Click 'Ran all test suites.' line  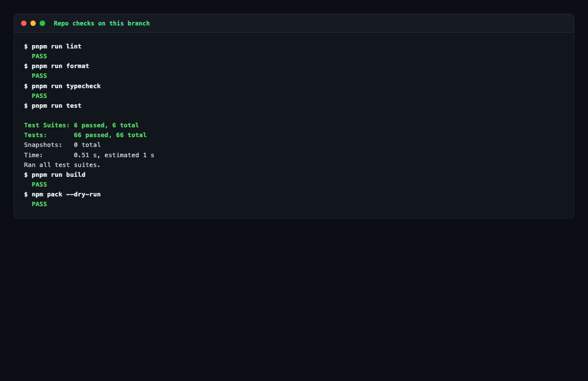pyautogui.click(x=62, y=165)
